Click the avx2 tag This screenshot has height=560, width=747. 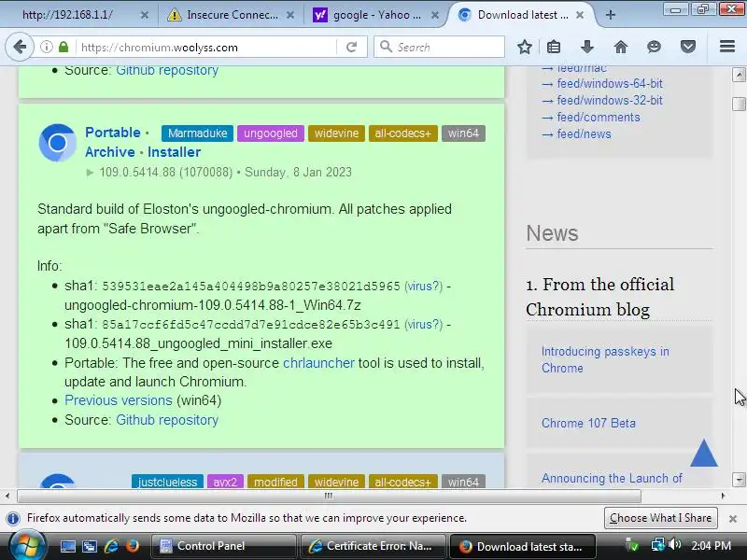click(x=225, y=482)
